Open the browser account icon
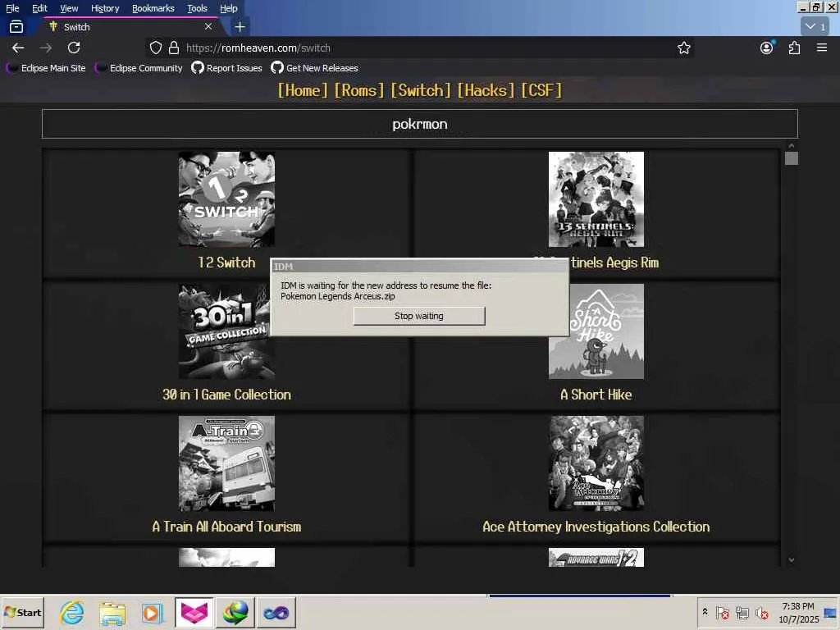This screenshot has width=840, height=630. (x=767, y=48)
